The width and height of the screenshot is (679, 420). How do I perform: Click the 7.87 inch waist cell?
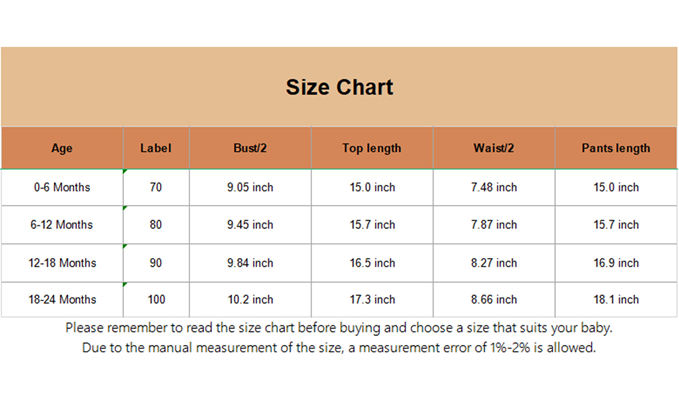[x=494, y=225]
